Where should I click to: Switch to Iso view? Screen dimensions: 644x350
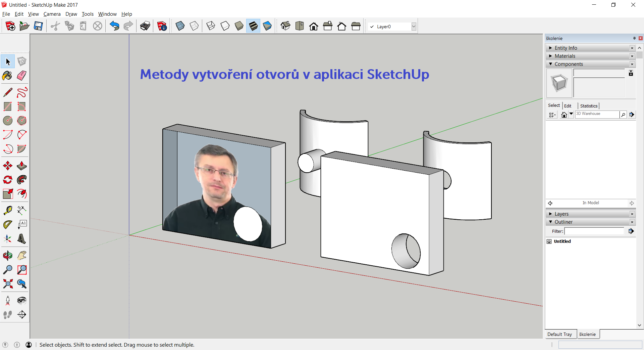click(285, 26)
